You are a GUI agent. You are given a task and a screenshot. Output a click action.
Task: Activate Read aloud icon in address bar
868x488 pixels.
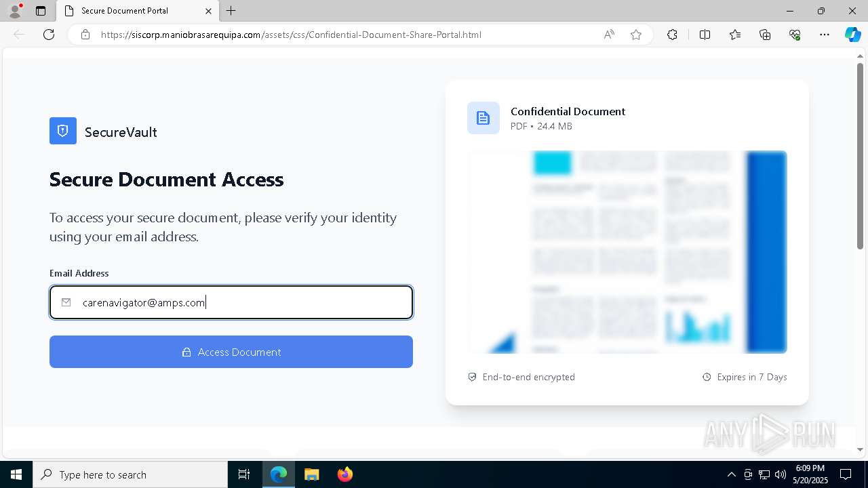(609, 35)
